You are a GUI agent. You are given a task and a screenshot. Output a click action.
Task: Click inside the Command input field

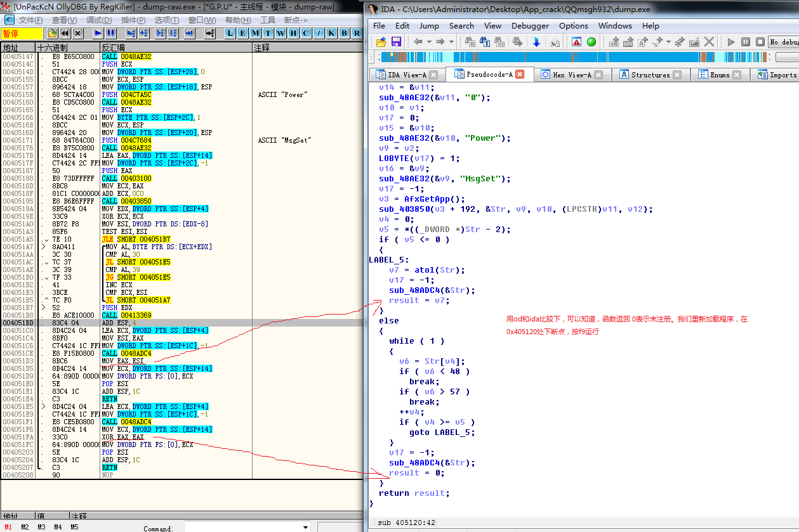click(241, 528)
